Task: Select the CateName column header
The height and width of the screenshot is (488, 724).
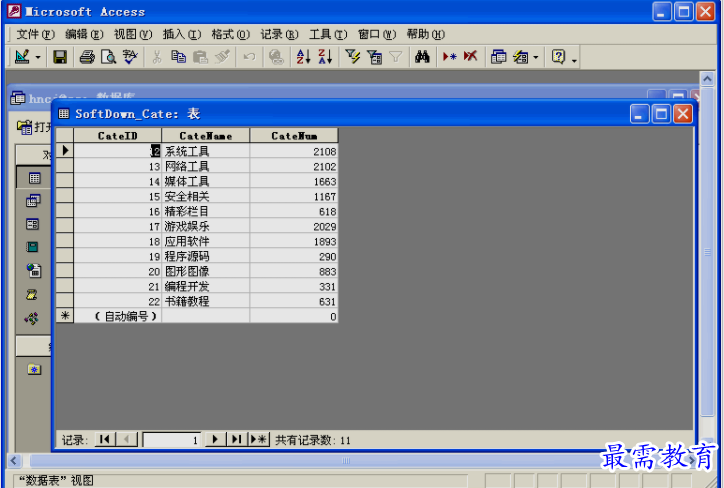Action: point(205,136)
